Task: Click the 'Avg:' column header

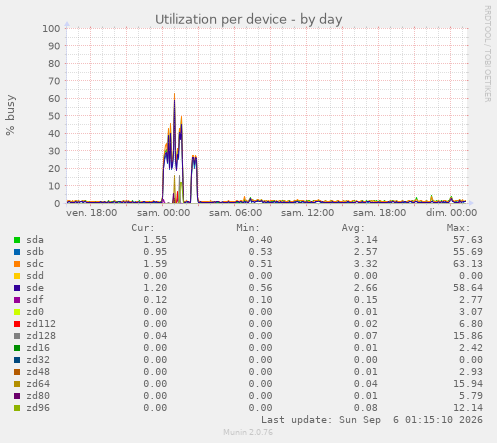Action: coord(353,228)
